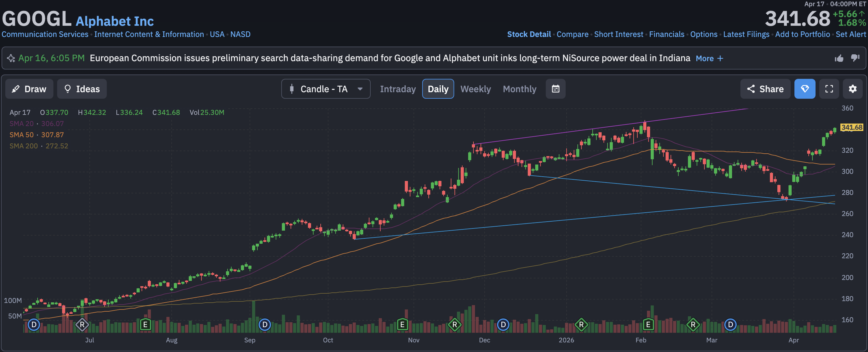The height and width of the screenshot is (352, 868).
Task: Switch chart to Weekly timeframe
Action: pyautogui.click(x=475, y=89)
